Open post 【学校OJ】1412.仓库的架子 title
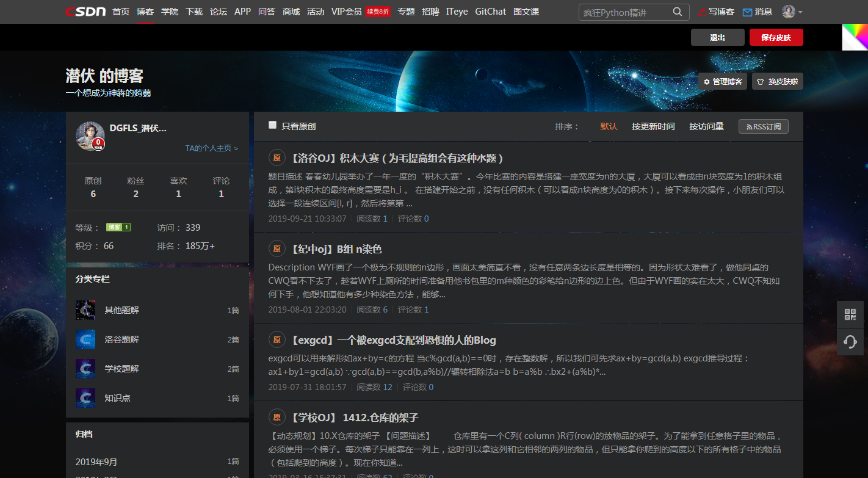This screenshot has height=478, width=868. 354,418
